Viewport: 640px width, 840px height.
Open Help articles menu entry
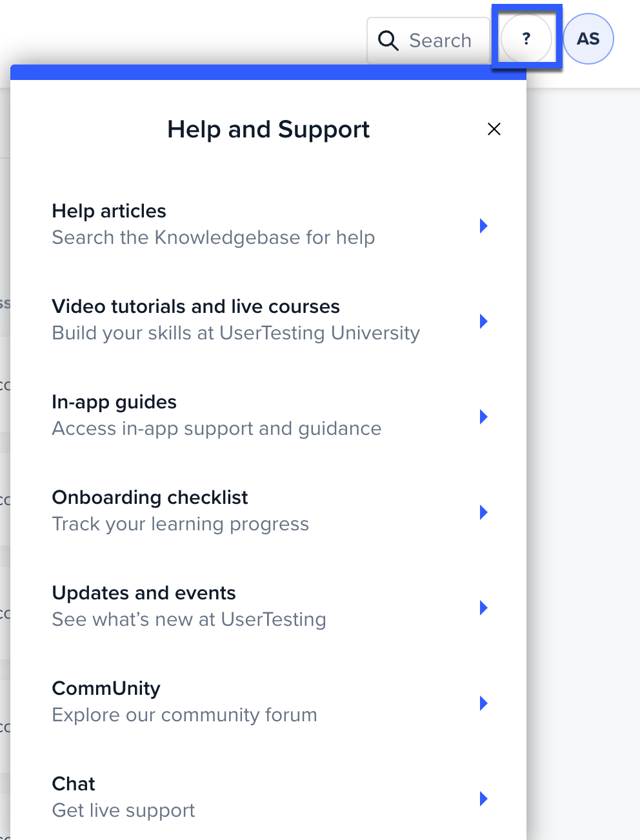268,225
